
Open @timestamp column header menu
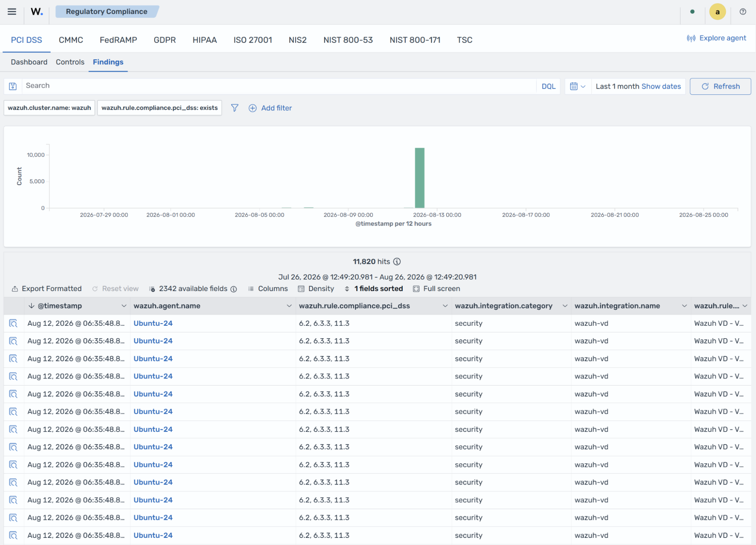click(124, 306)
